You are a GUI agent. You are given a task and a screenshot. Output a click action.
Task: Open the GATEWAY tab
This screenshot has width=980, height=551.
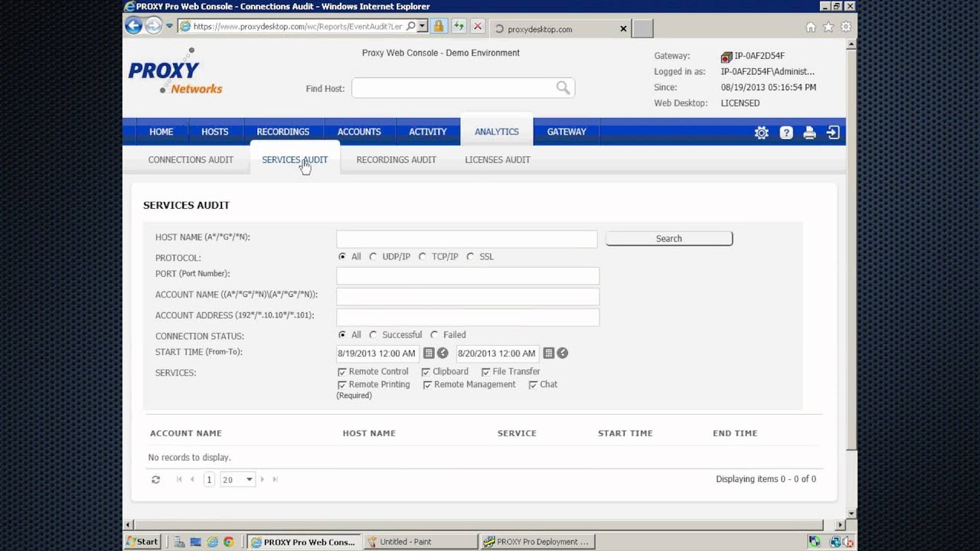coord(567,132)
